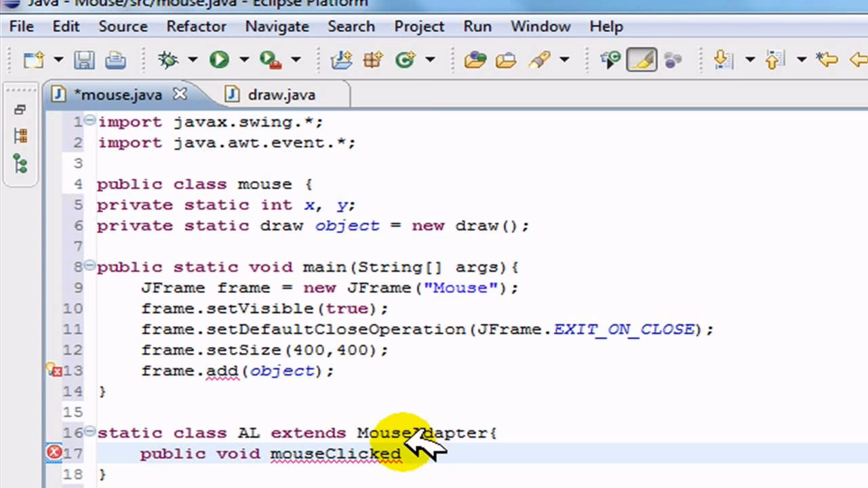
Task: Click the New Java Package icon
Action: click(x=373, y=60)
